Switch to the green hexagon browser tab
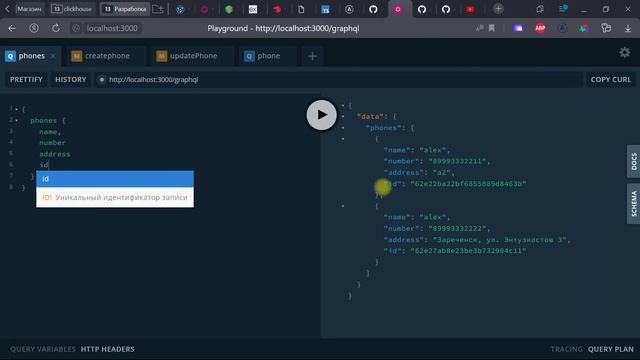Image resolution: width=640 pixels, height=360 pixels. point(229,9)
